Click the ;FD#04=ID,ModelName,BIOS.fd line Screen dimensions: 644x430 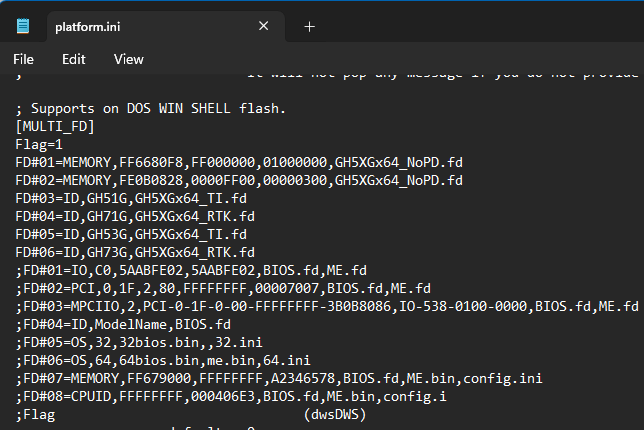[x=123, y=324]
